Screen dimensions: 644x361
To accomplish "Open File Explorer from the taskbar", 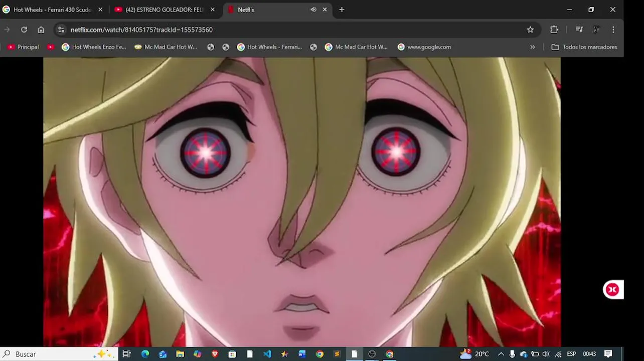I will [x=180, y=354].
